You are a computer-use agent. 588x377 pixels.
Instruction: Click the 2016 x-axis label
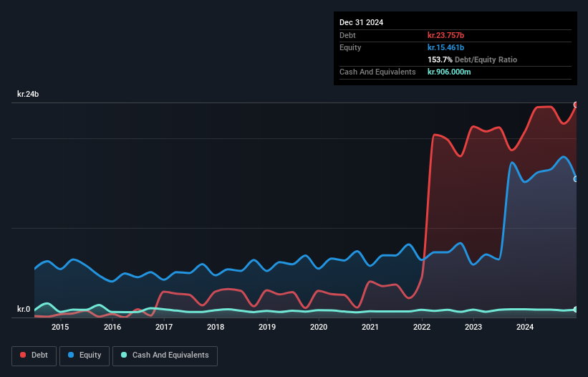[112, 327]
